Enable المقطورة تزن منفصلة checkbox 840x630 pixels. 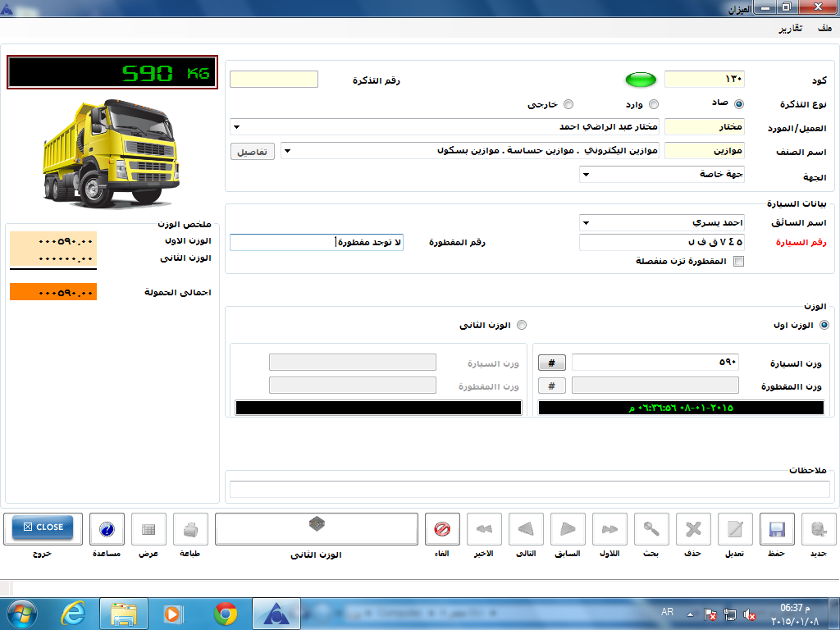click(738, 262)
